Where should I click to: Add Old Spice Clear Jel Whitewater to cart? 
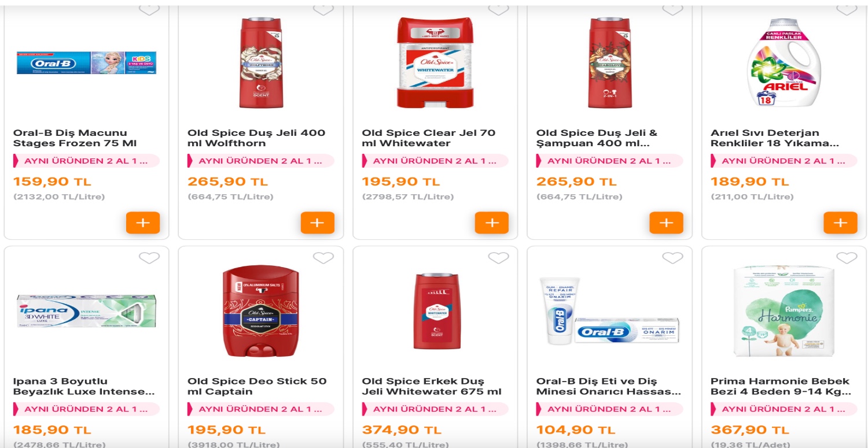(492, 223)
